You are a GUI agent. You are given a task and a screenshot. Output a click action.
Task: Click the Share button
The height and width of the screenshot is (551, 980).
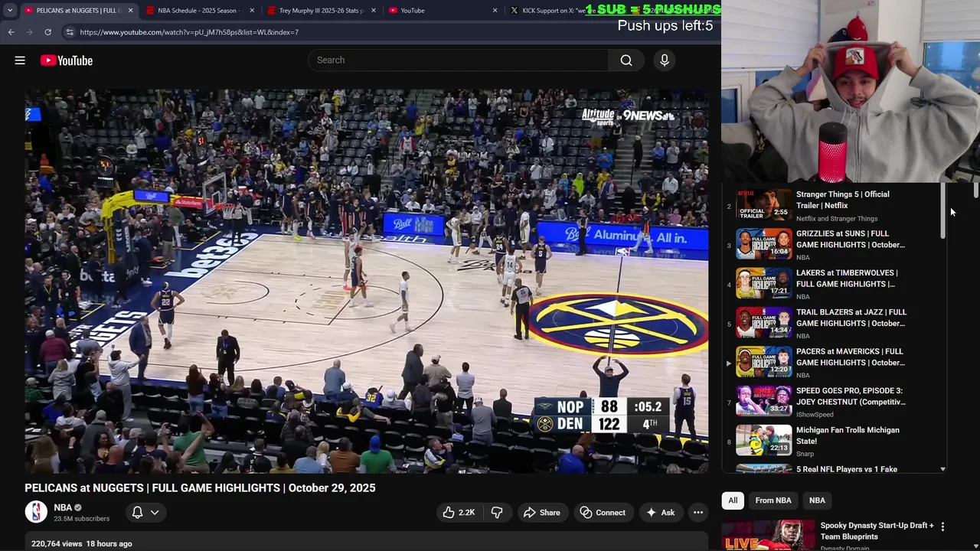point(541,513)
